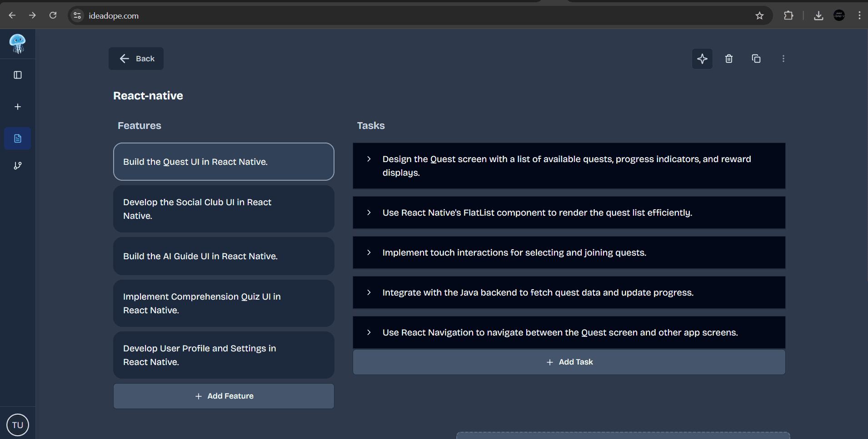868x439 pixels.
Task: Open the three-dot options menu
Action: [x=783, y=59]
